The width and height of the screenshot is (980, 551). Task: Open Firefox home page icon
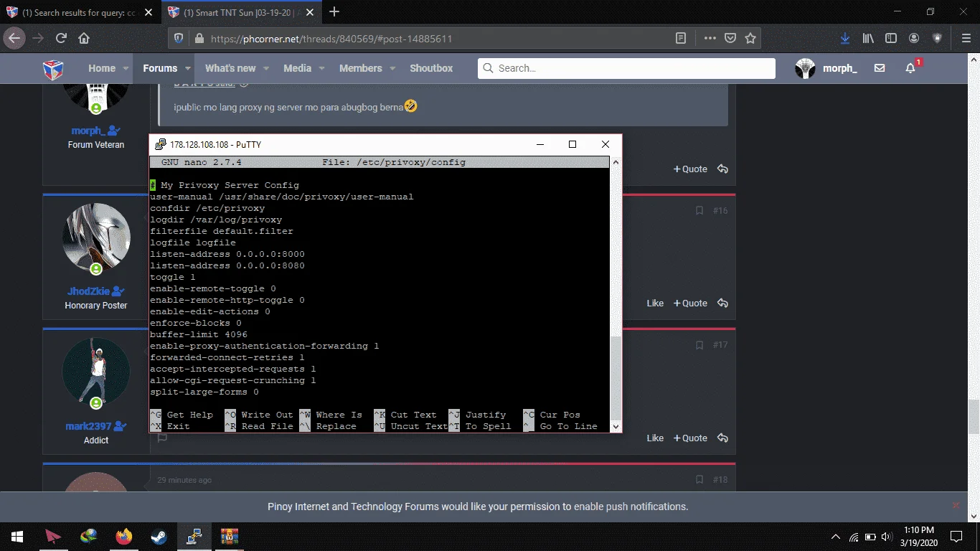pyautogui.click(x=84, y=38)
